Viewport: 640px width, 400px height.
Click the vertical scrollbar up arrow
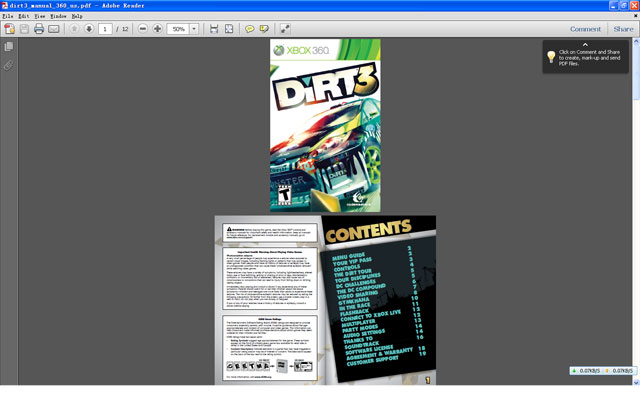point(636,42)
